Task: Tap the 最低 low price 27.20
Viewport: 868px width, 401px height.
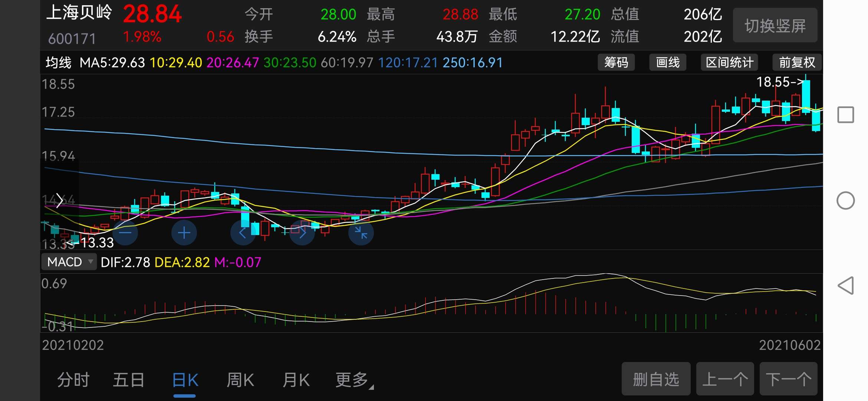Action: [582, 14]
